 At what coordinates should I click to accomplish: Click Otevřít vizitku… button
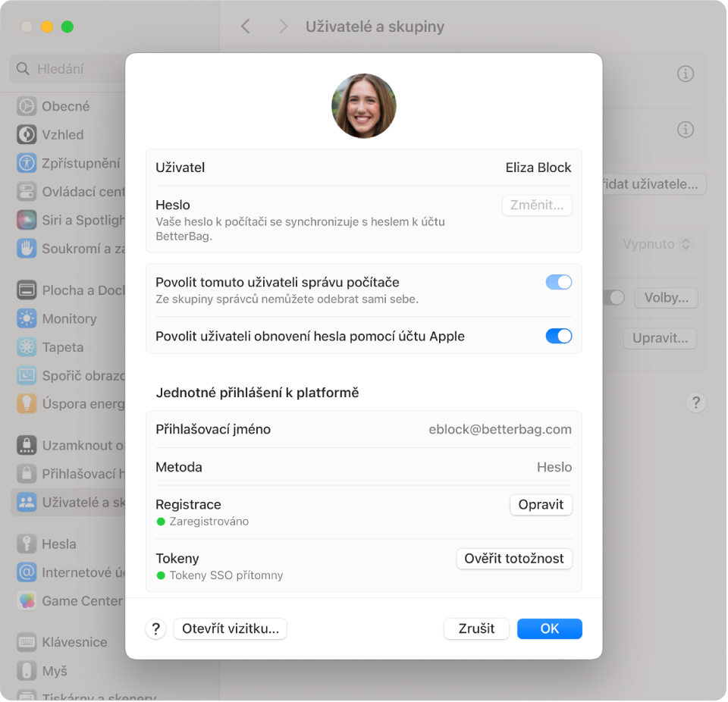231,628
